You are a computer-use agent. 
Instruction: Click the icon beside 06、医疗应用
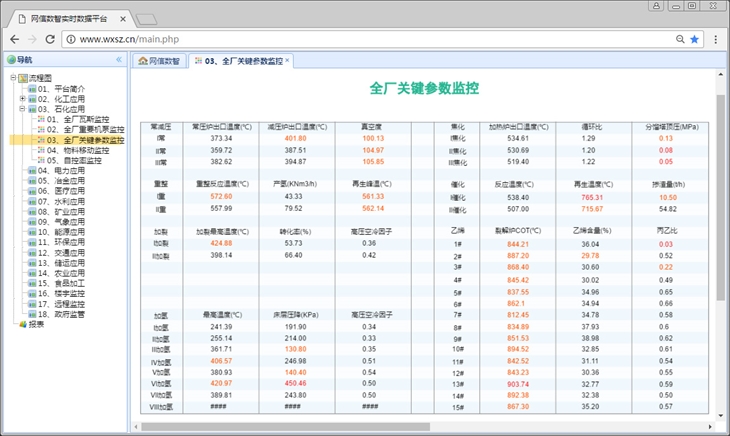pyautogui.click(x=32, y=191)
